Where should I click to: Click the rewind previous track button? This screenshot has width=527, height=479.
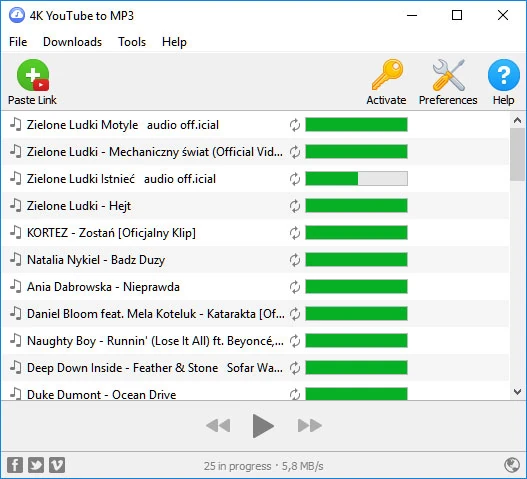point(218,426)
